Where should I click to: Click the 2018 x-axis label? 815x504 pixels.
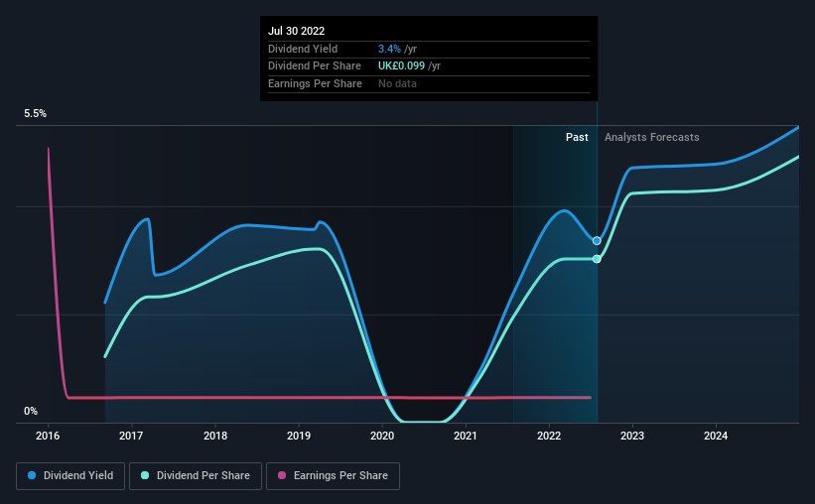pos(215,436)
